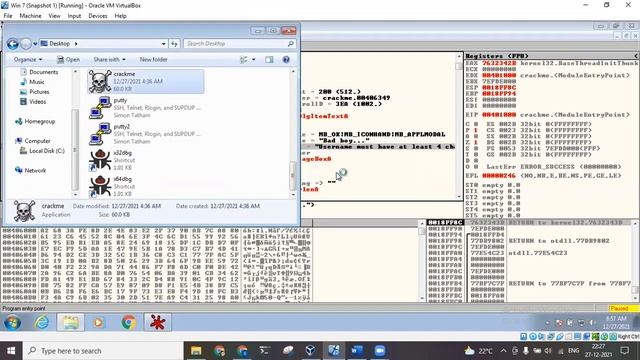Click "Type here to search" host box

click(x=104, y=351)
